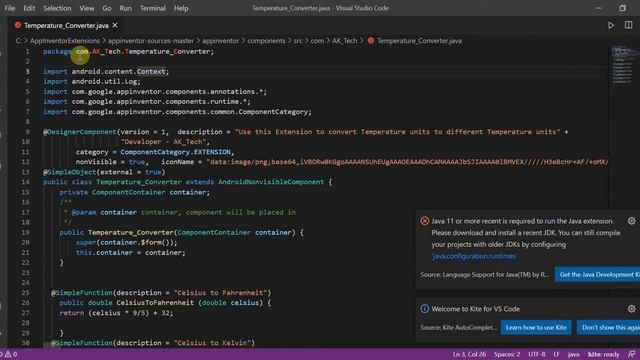
Task: Open the Selection menu
Action: click(x=57, y=8)
